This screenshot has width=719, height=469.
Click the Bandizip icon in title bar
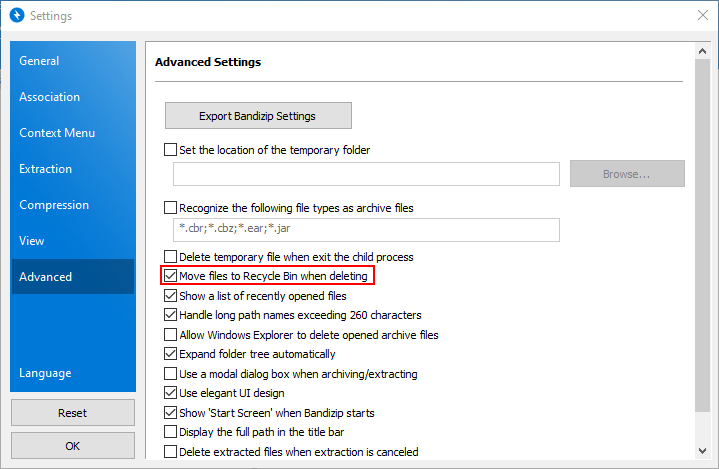(x=15, y=16)
